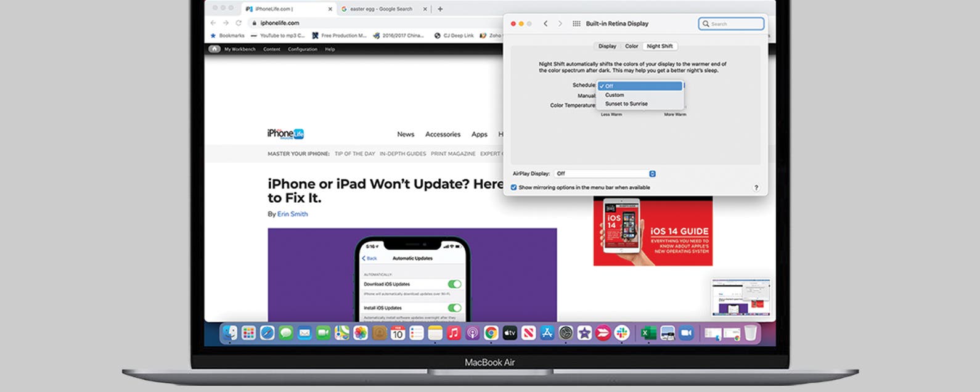
Task: Click the help question mark button
Action: pos(756,187)
